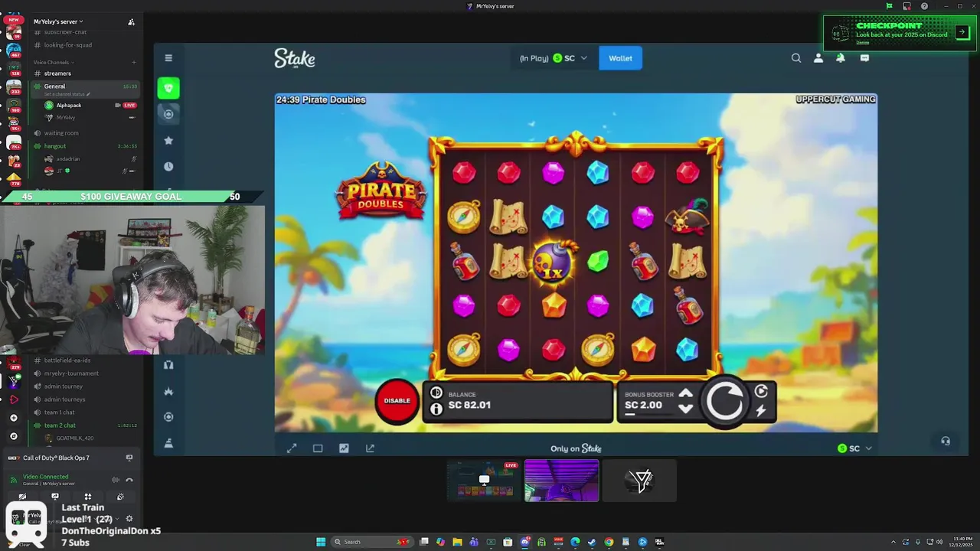Click the Stake logo
The width and height of the screenshot is (980, 551).
click(295, 58)
